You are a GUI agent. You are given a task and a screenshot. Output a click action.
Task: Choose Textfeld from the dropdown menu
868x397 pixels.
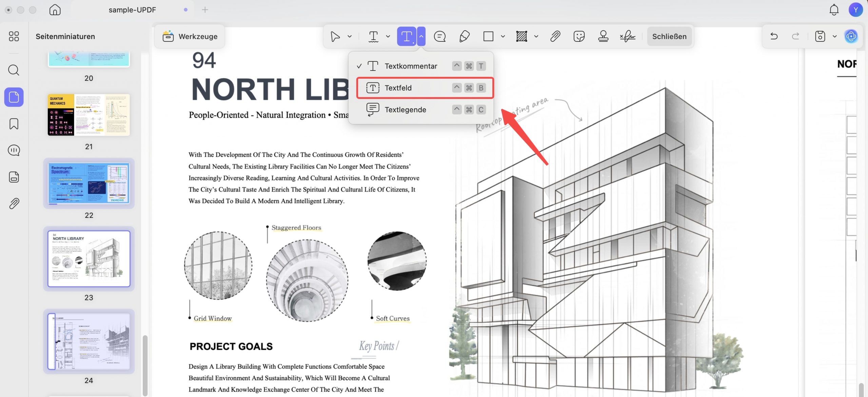pos(425,88)
